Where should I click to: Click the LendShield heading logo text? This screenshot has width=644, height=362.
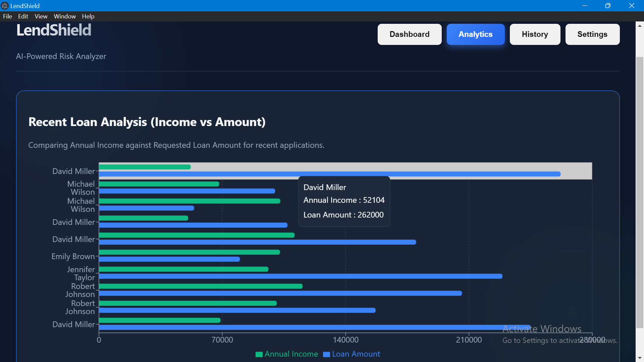[54, 30]
